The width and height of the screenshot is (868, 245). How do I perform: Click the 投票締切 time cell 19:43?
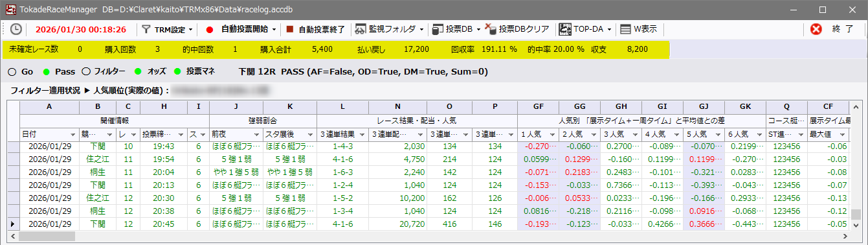[x=164, y=146]
